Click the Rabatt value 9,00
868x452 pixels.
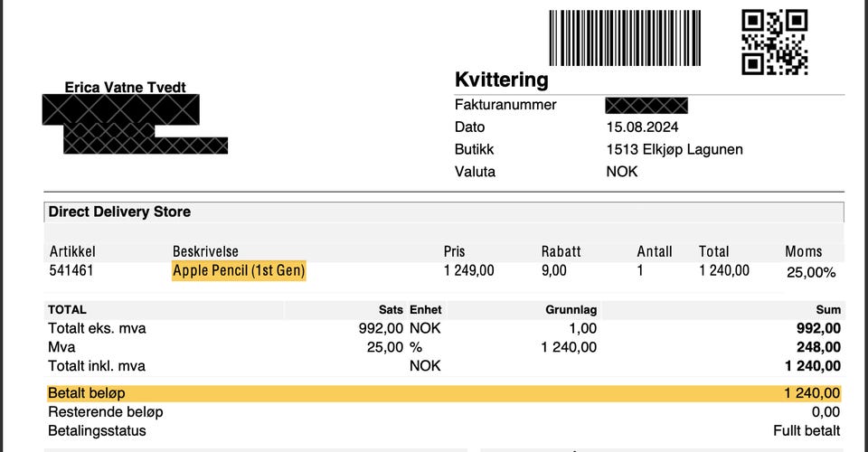(x=554, y=270)
